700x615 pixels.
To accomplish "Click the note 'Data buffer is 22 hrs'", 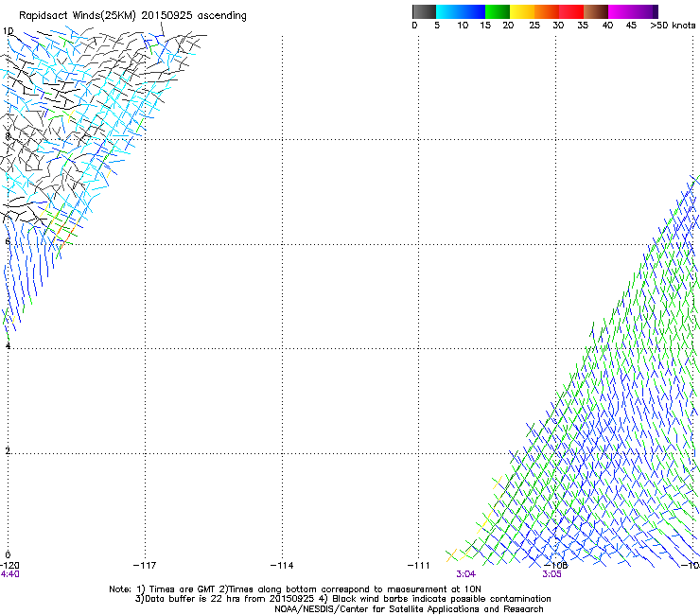I will point(193,599).
